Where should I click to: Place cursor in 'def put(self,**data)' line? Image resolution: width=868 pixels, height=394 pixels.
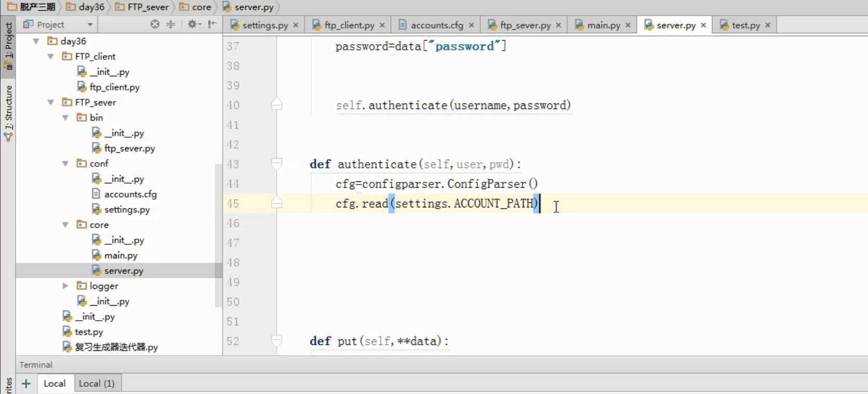379,341
